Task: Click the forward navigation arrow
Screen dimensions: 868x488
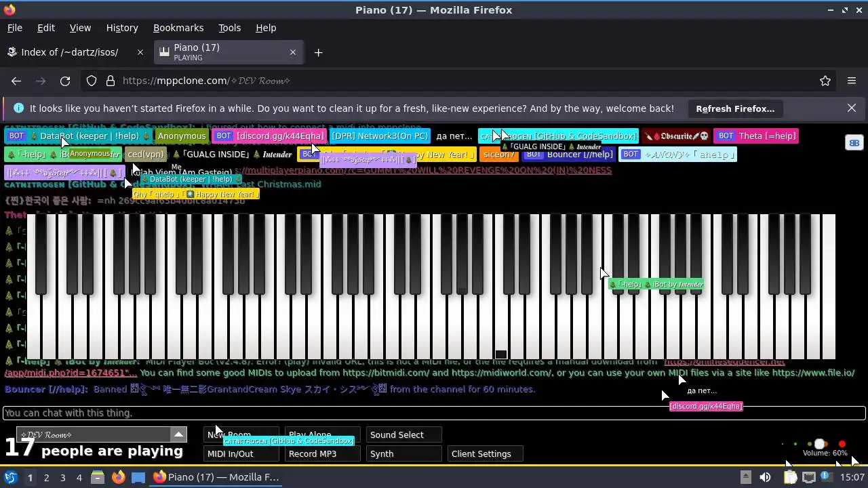Action: pos(41,81)
